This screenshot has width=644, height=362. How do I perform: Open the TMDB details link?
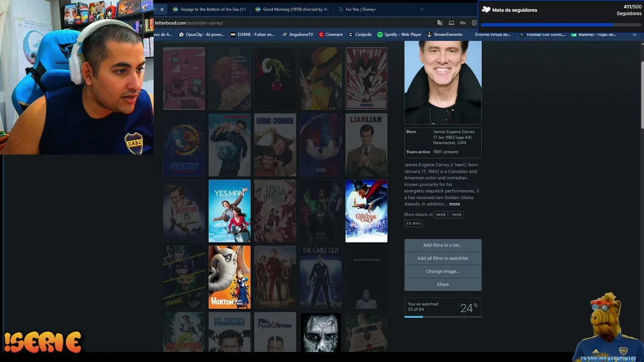coord(456,215)
